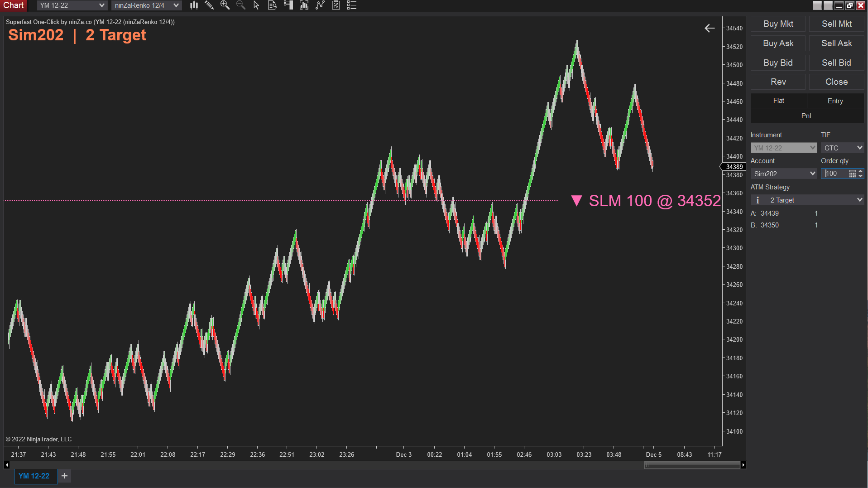Activate the Zoom Out tool
The image size is (868, 488).
(240, 5)
